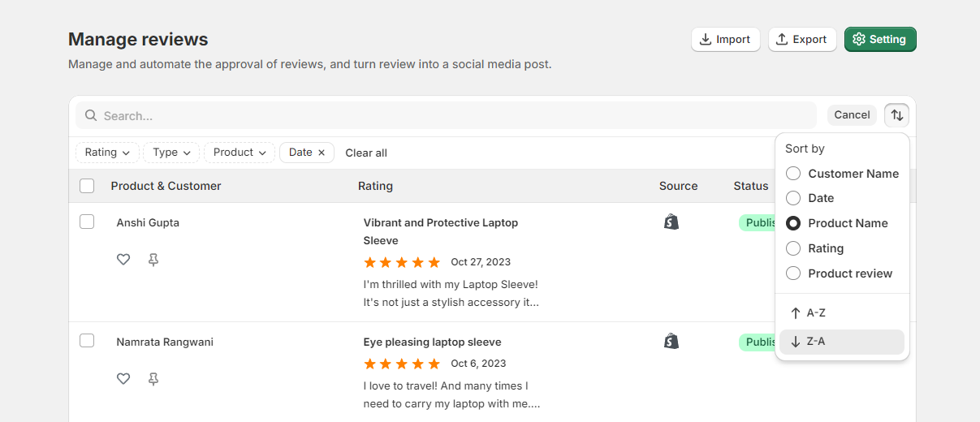Focus the reviews search field

[x=455, y=116]
